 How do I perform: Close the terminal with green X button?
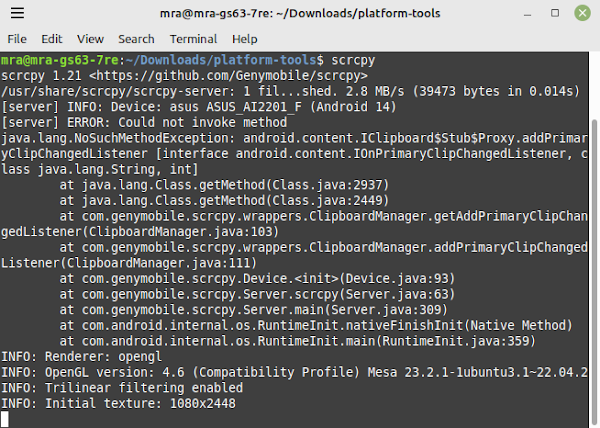582,13
